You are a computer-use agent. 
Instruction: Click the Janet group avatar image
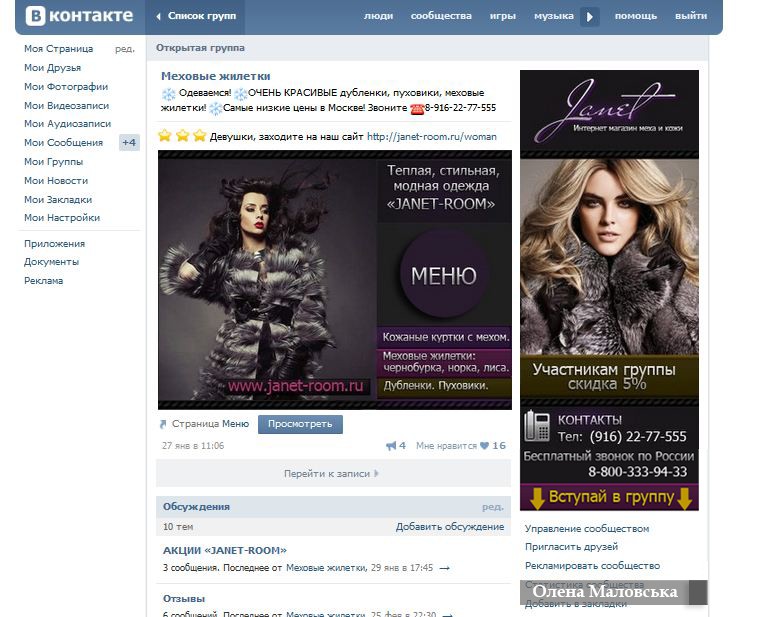(609, 290)
